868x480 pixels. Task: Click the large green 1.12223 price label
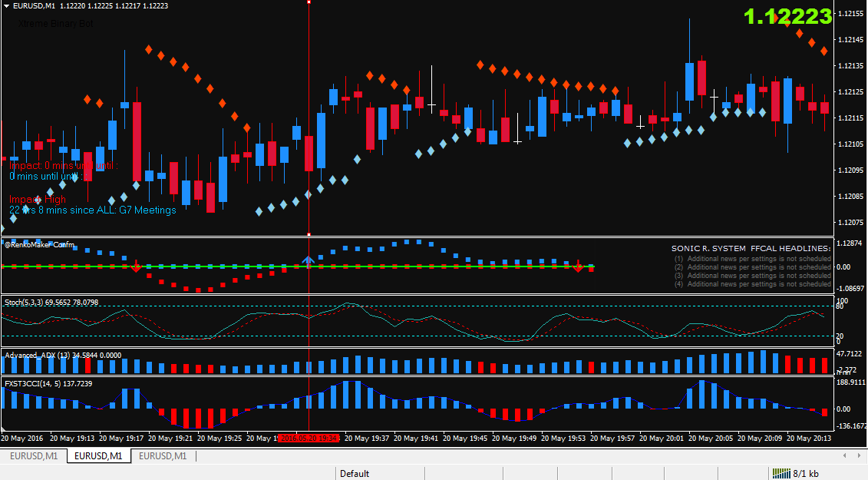click(787, 17)
